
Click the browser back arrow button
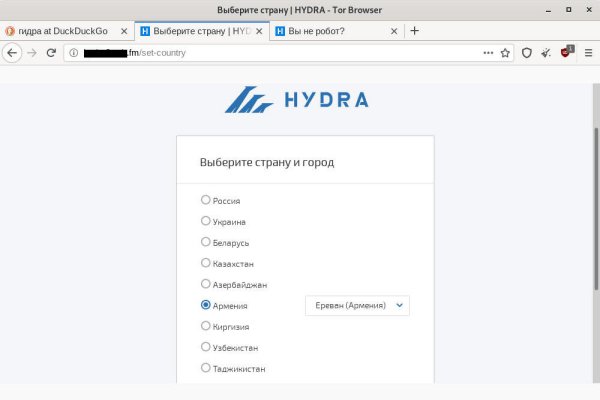(13, 52)
